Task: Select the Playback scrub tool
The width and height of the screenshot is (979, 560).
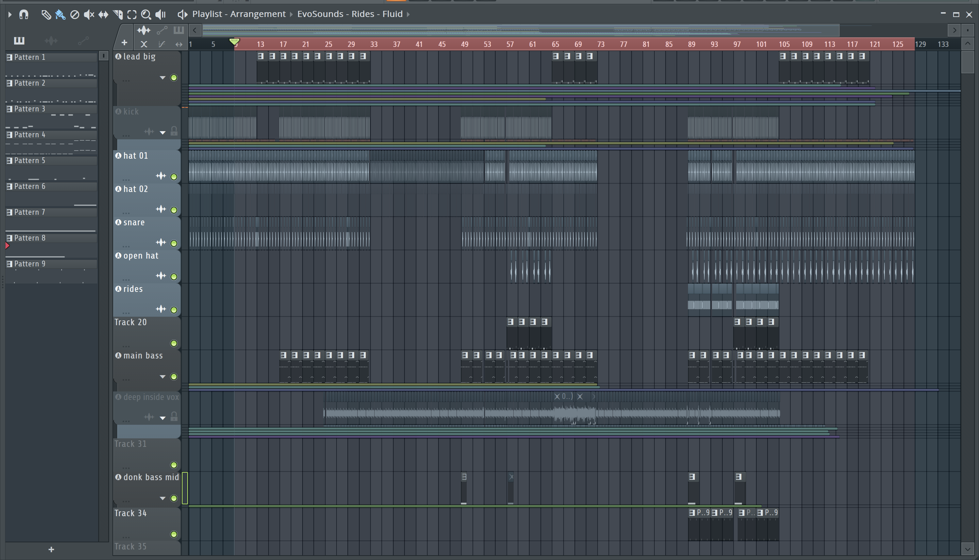Action: pyautogui.click(x=160, y=15)
